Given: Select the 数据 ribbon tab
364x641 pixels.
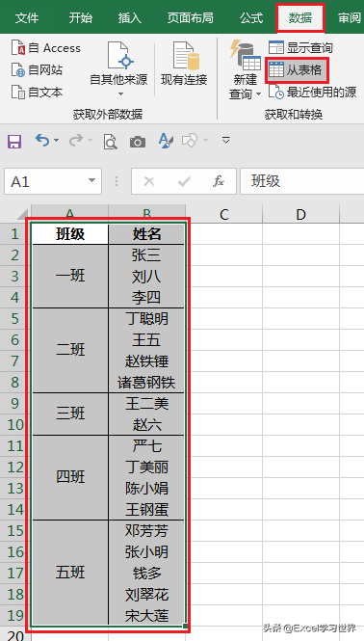Looking at the screenshot, I should click(300, 17).
